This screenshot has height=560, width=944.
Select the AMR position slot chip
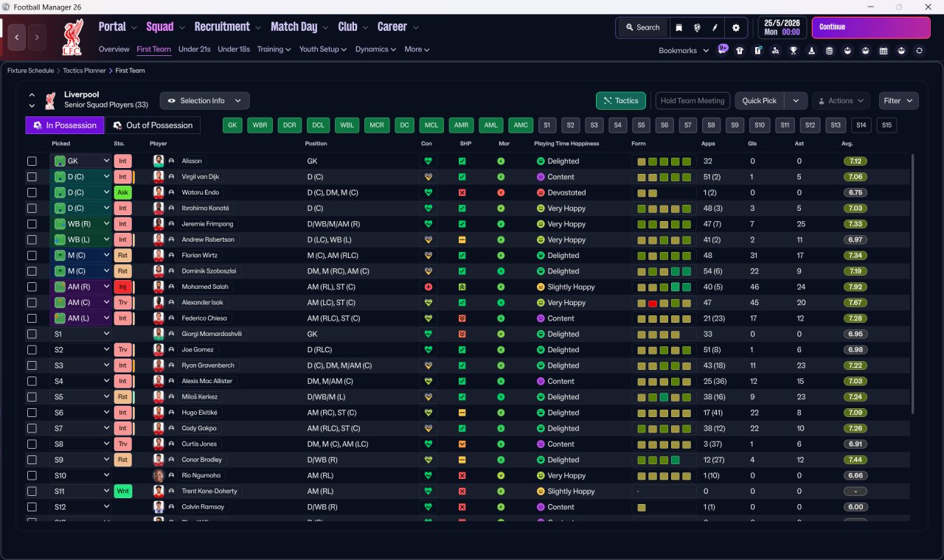point(462,125)
